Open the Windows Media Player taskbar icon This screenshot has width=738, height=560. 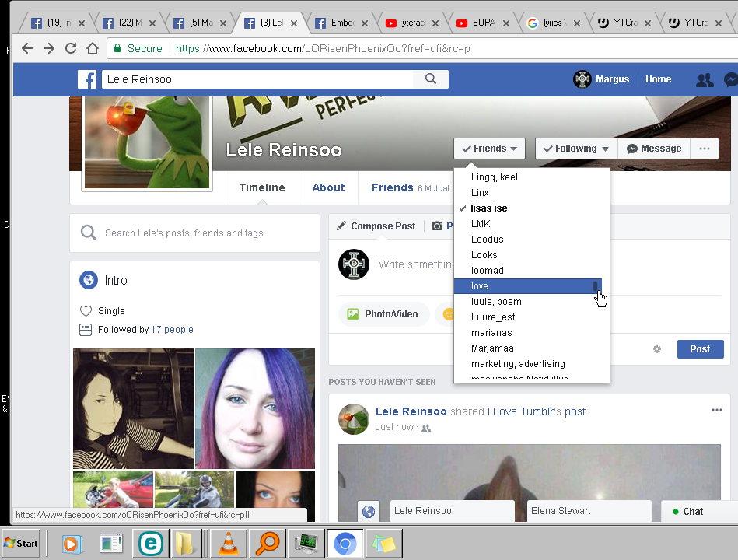(72, 544)
